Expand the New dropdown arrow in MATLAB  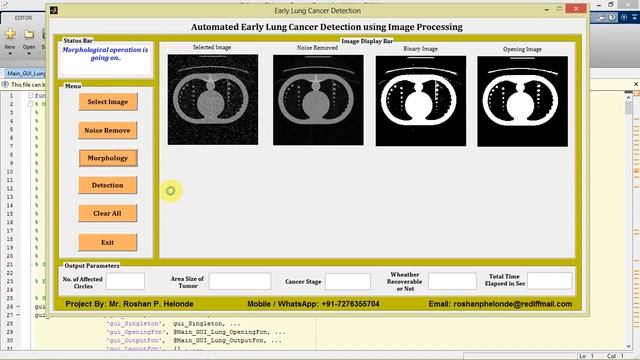pyautogui.click(x=10, y=53)
